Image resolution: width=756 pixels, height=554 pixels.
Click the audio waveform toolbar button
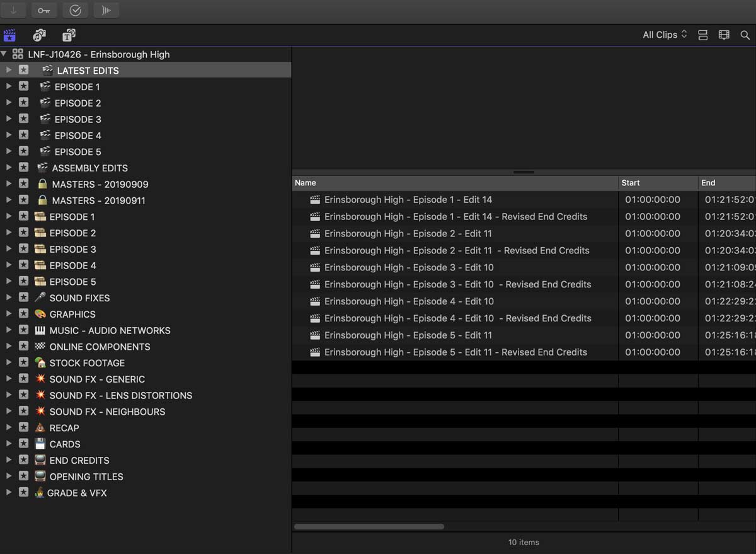click(x=106, y=10)
